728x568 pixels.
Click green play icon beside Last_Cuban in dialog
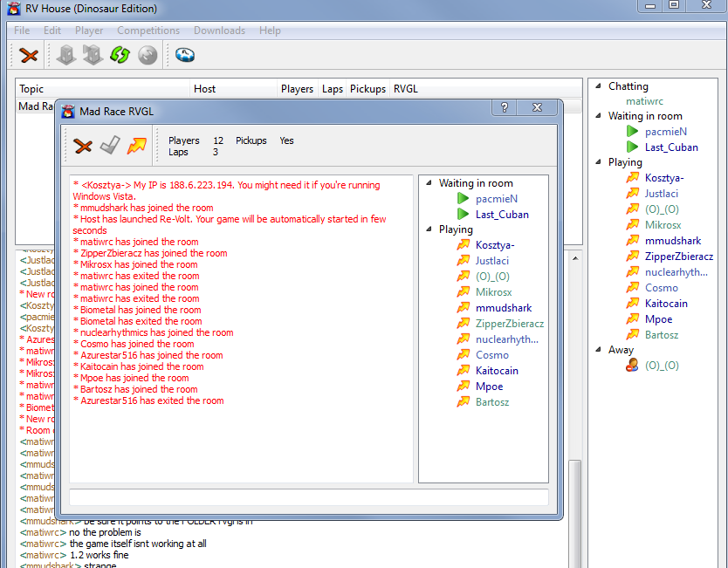click(463, 214)
